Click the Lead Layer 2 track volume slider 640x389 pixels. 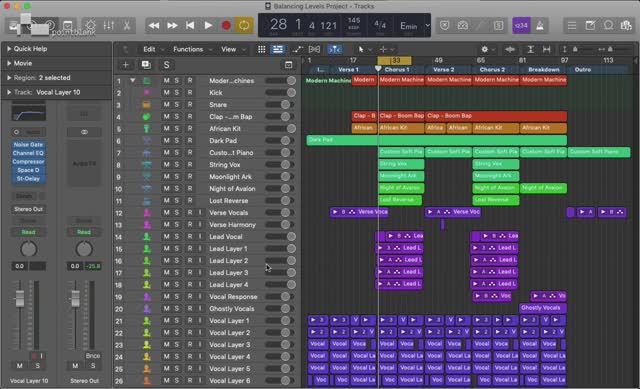280,260
